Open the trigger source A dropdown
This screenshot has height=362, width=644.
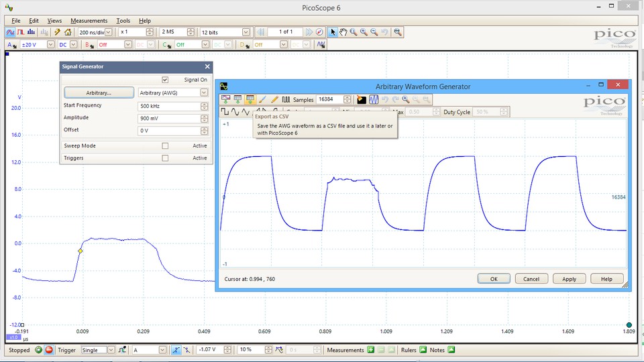coord(162,350)
